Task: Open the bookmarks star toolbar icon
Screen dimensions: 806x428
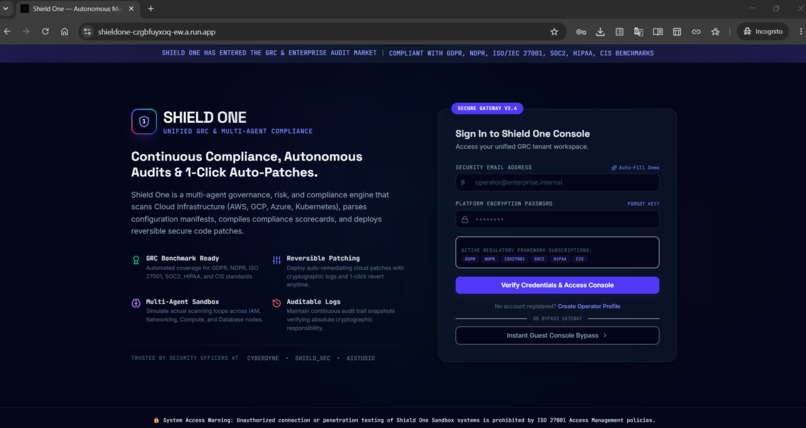Action: click(x=715, y=32)
